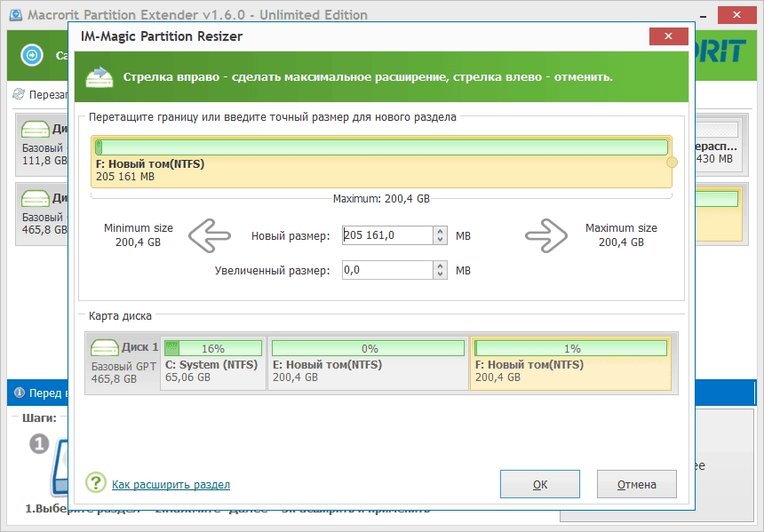Click the 1% usage bar of F drive

tap(570, 348)
